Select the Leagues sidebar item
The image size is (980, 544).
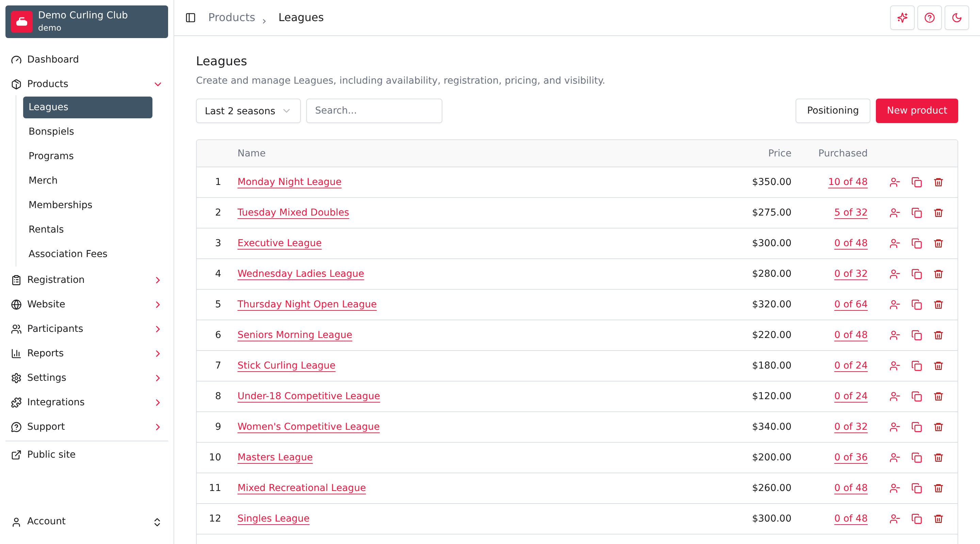(87, 107)
